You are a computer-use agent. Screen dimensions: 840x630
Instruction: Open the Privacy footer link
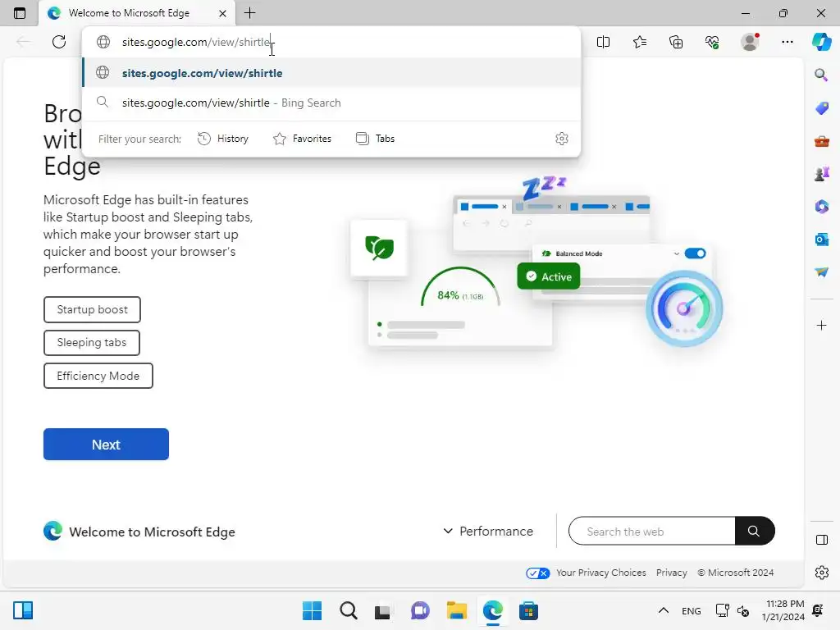pos(671,573)
